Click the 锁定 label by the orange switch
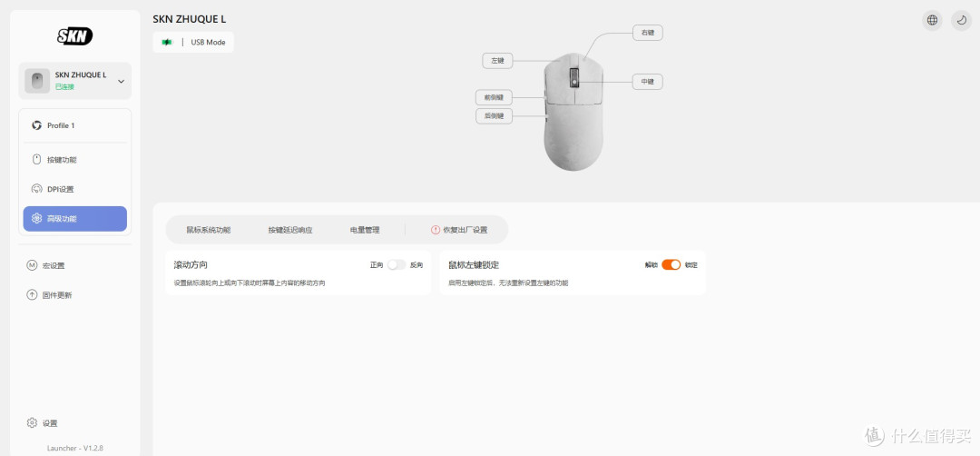Viewport: 980px width, 456px height. (x=691, y=265)
